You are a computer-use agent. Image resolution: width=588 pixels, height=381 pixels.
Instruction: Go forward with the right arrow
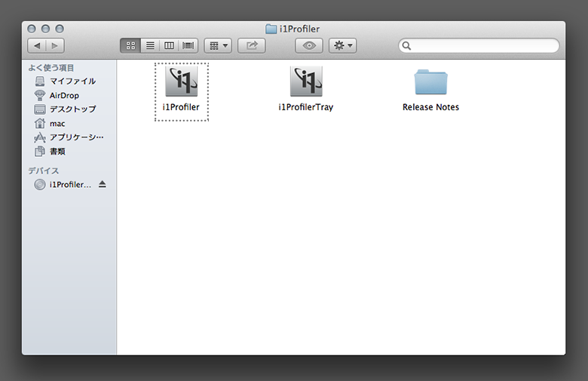coord(55,46)
